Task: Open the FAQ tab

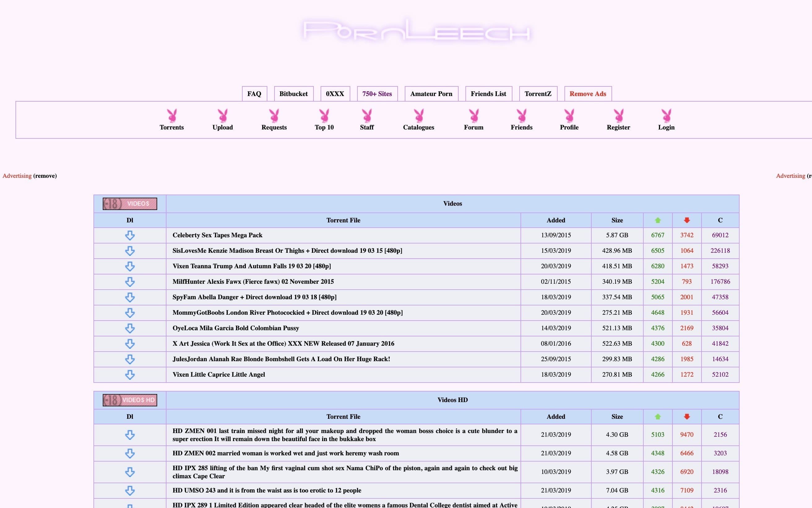Action: click(x=254, y=94)
